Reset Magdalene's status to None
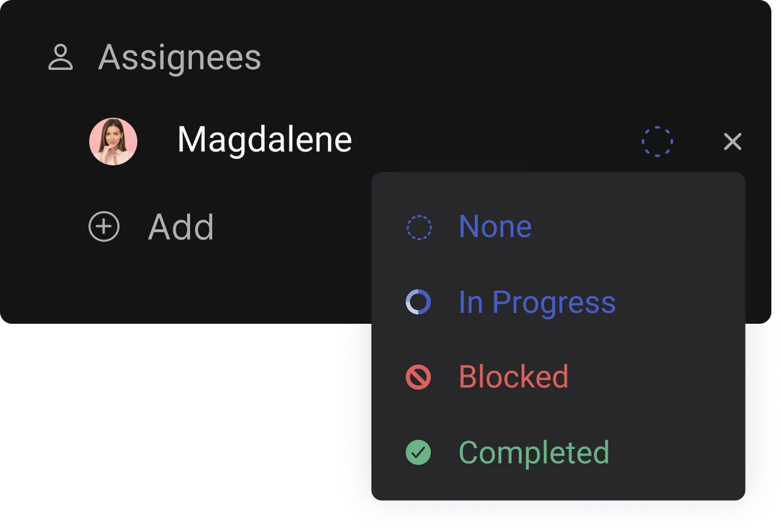Viewport: 781px width, 532px height. [495, 227]
